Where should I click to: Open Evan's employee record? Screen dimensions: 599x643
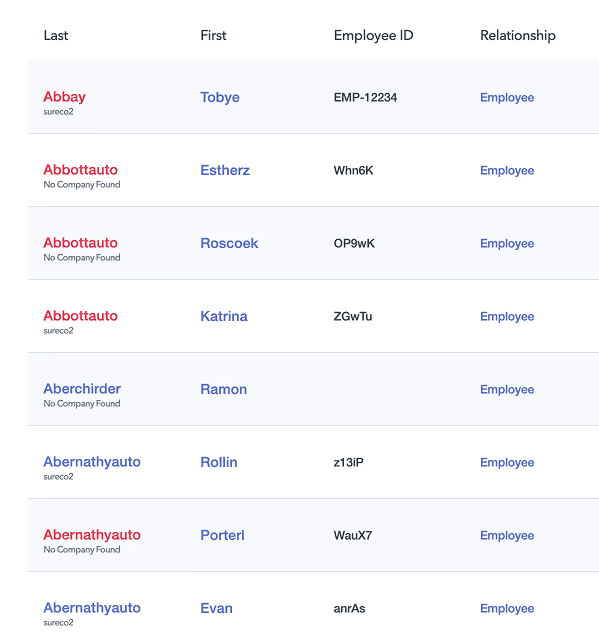pos(216,608)
